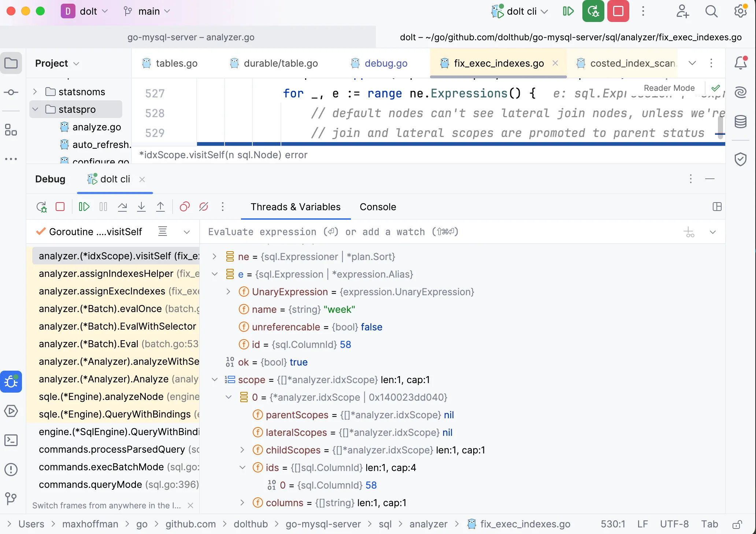Click the View Breakpoints icon
Screen dimensions: 756x534
coord(185,207)
